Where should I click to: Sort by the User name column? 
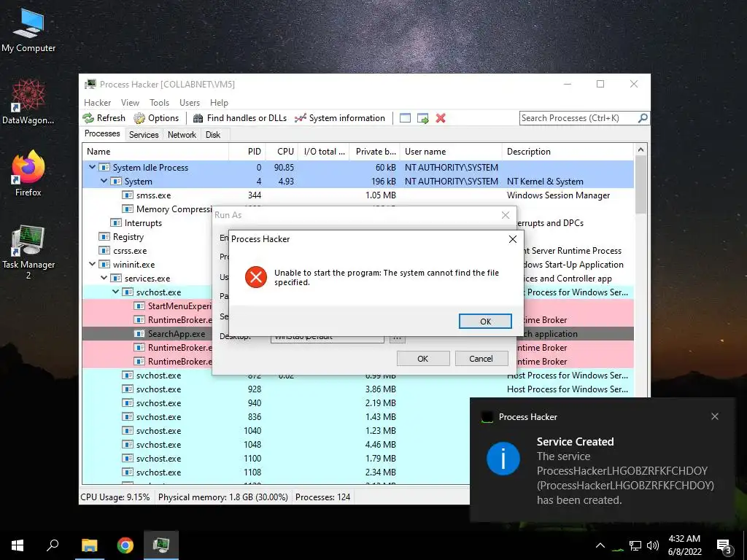pyautogui.click(x=451, y=152)
